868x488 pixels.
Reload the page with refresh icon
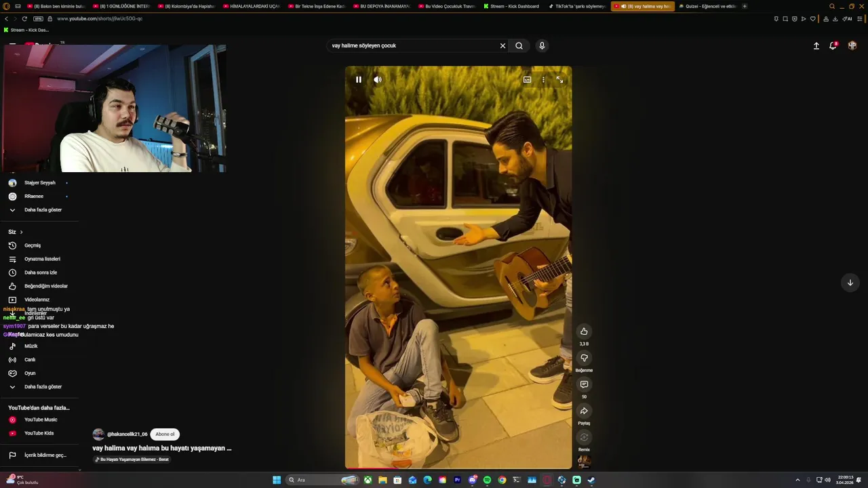pos(24,18)
